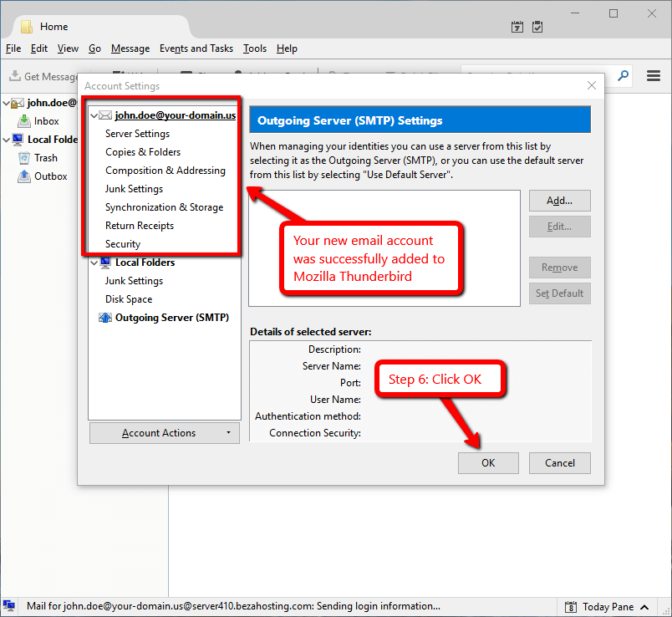Click the Home tab folder icon
The image size is (672, 617).
click(x=27, y=27)
